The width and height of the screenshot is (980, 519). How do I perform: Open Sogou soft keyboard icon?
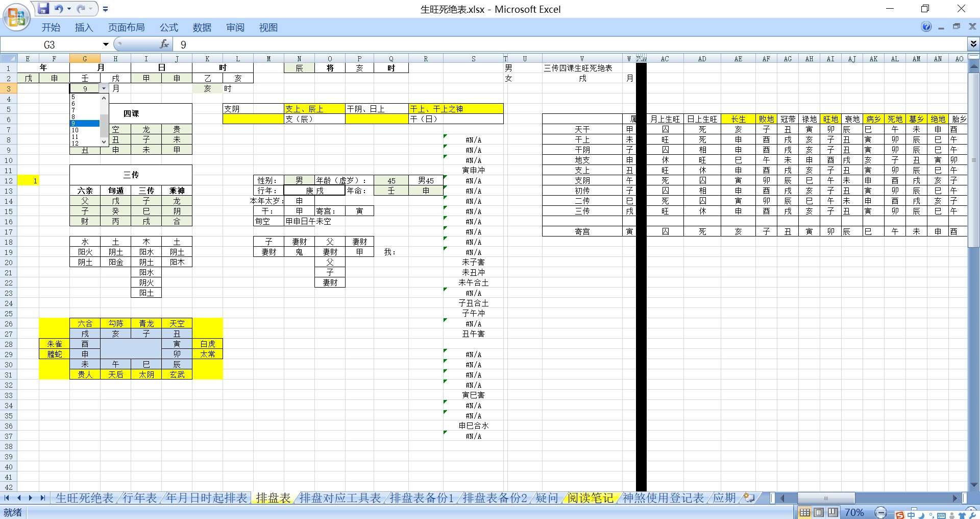(941, 515)
